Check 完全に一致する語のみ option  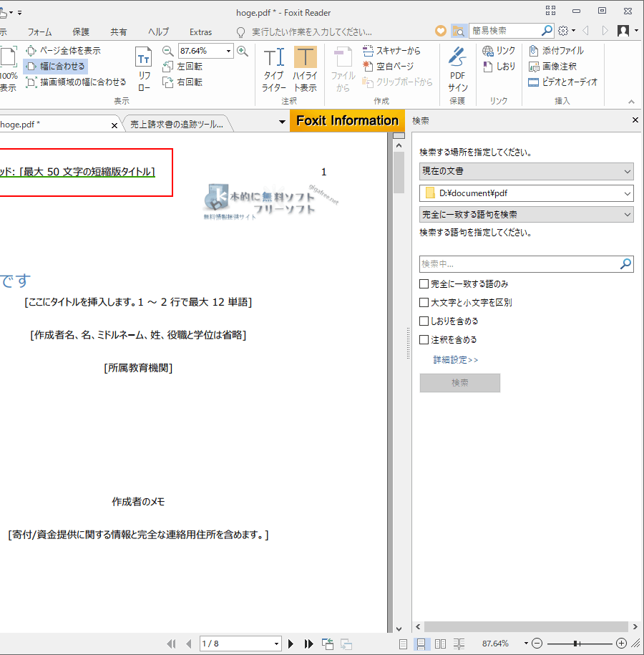[x=424, y=284]
